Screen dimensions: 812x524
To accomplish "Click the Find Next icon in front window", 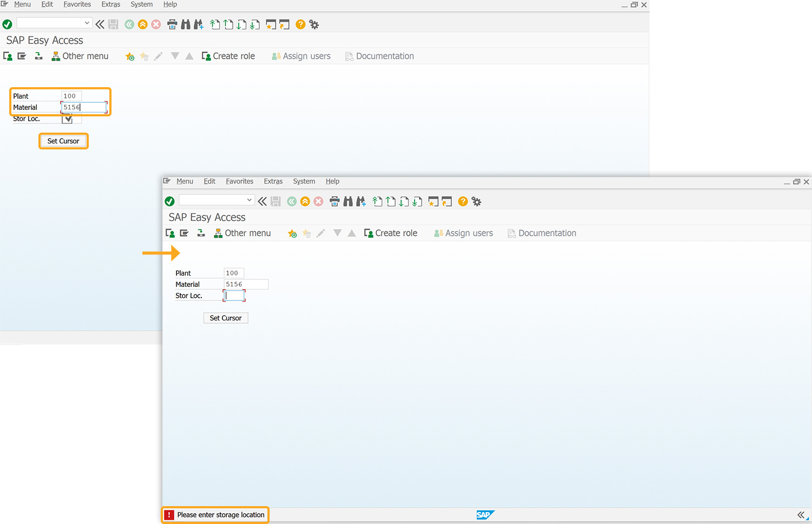I will [x=361, y=201].
